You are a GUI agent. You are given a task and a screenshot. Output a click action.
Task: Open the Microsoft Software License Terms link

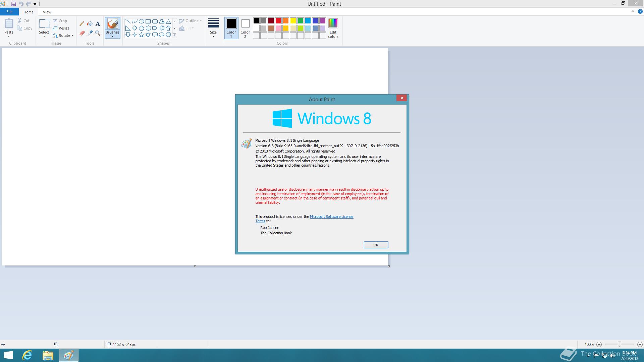click(x=331, y=217)
